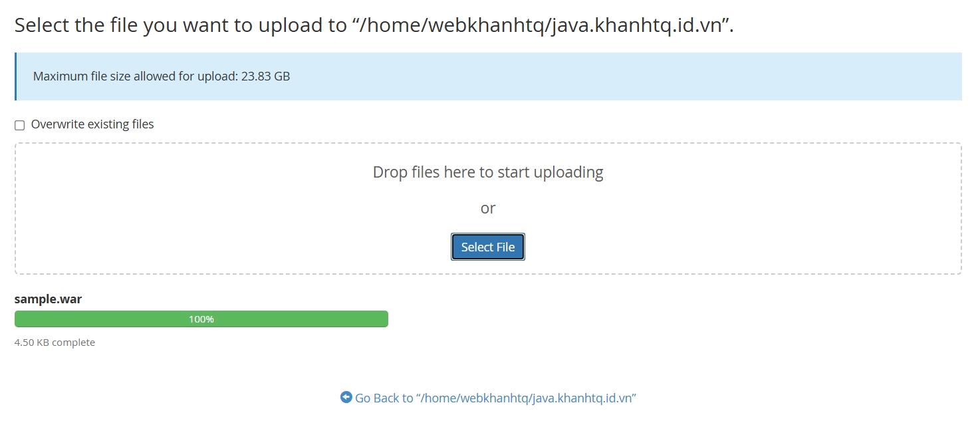Click the "Overwrite existing files" label text
Viewport: 980px width, 423px height.
(92, 124)
